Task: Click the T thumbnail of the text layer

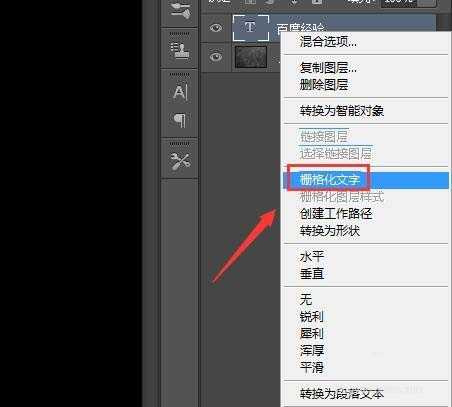Action: (x=251, y=28)
